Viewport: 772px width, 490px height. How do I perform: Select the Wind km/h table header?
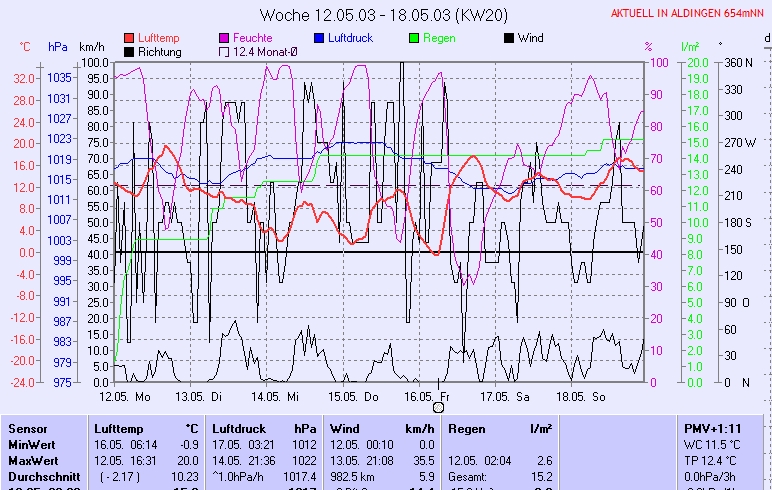point(382,428)
